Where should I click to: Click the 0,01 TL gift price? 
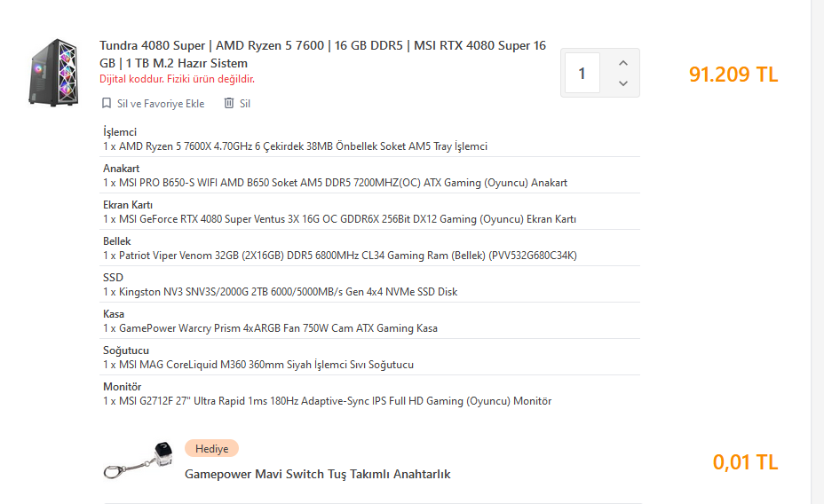coord(745,462)
